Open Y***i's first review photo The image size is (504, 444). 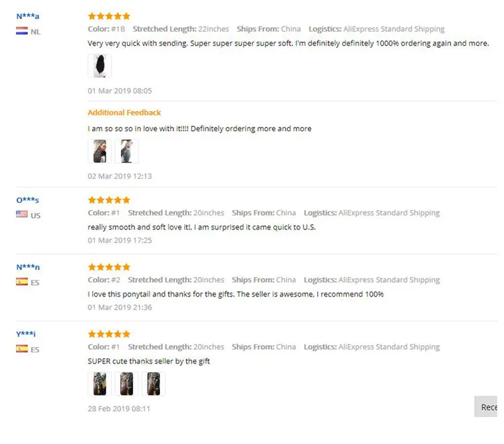pyautogui.click(x=100, y=384)
